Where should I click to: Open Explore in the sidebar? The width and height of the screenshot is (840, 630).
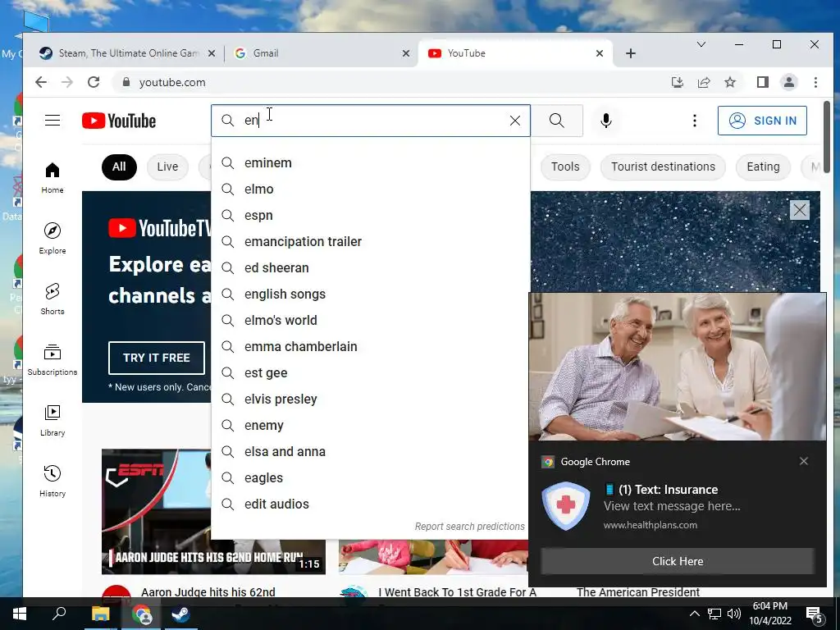(52, 239)
